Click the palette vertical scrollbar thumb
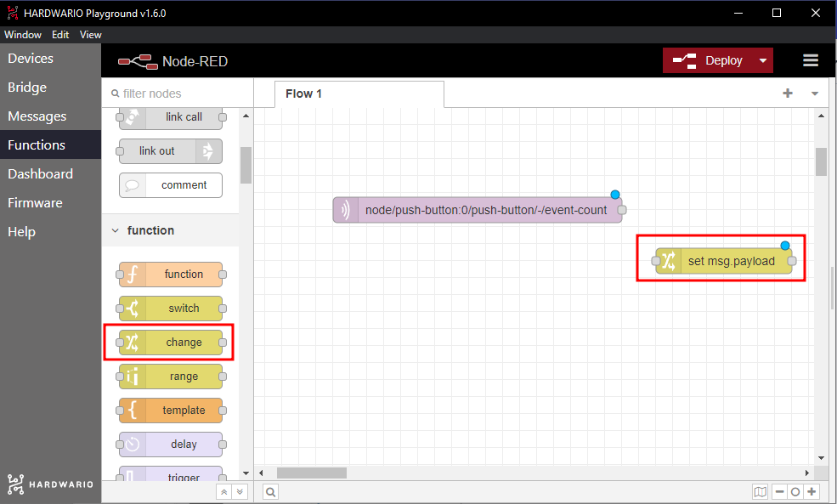837x504 pixels. [246, 165]
